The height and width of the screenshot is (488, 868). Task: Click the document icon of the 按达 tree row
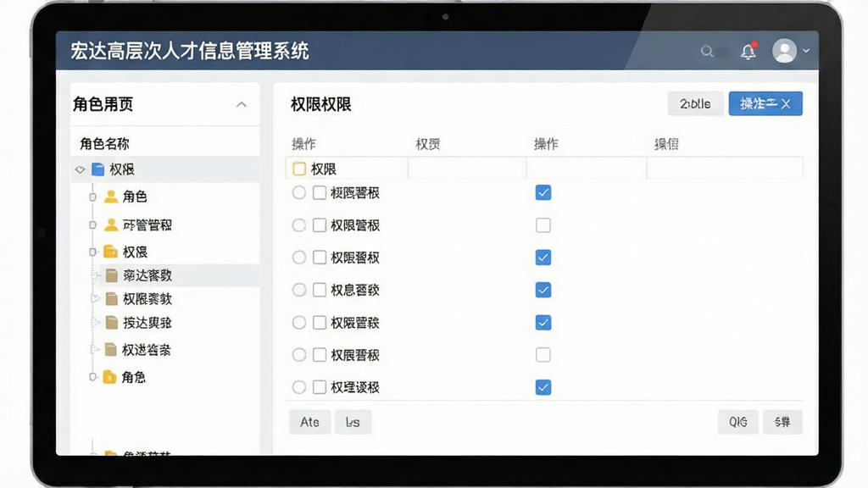(111, 323)
